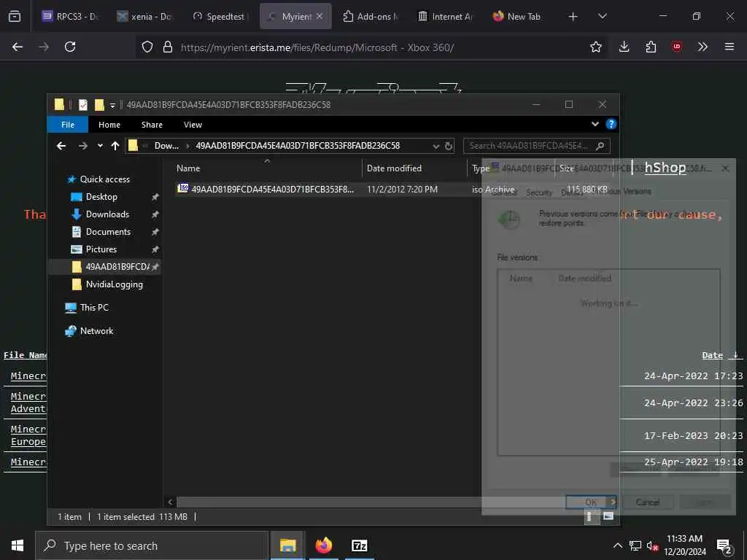
Task: Open a new browser tab with plus
Action: click(573, 17)
